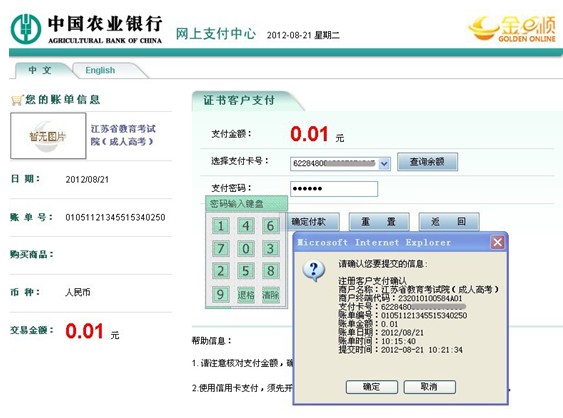Open the 选择支付卡号 card dropdown
563x418 pixels.
[x=384, y=164]
